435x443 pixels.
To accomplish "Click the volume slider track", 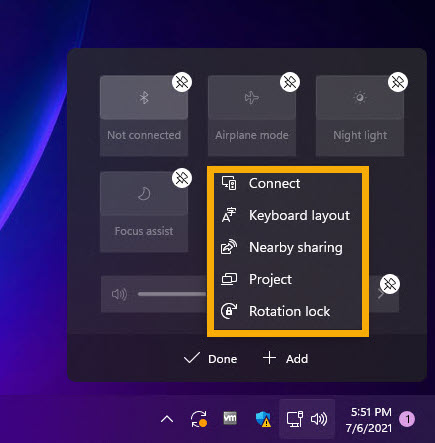I will 172,294.
